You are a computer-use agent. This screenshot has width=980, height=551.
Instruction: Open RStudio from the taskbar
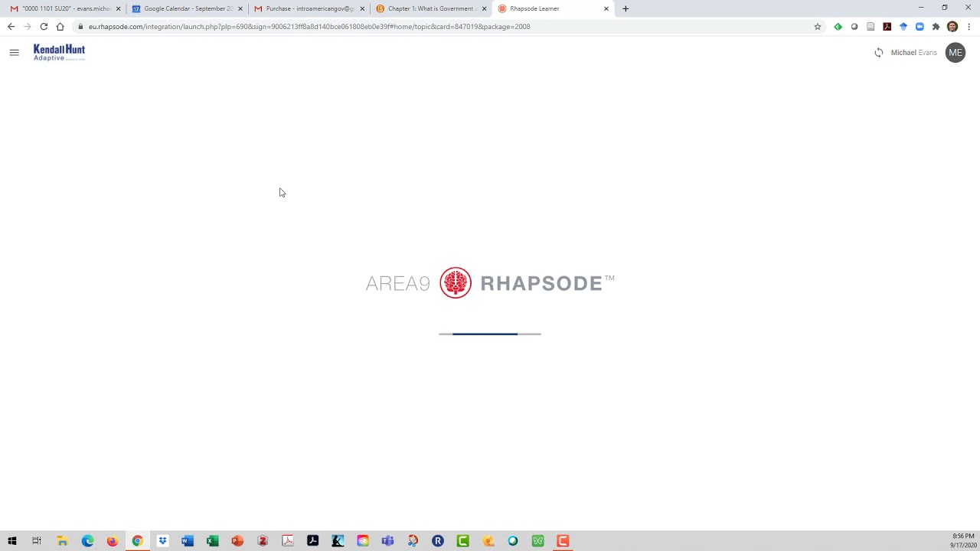pyautogui.click(x=438, y=541)
